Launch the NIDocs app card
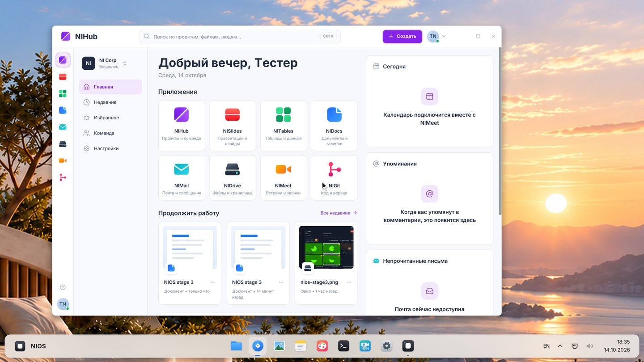This screenshot has width=644, height=362. click(x=334, y=126)
